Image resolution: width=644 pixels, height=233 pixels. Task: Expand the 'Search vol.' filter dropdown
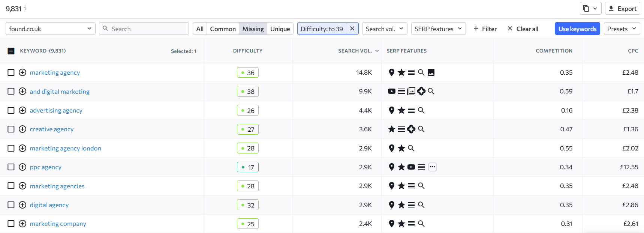pos(384,29)
